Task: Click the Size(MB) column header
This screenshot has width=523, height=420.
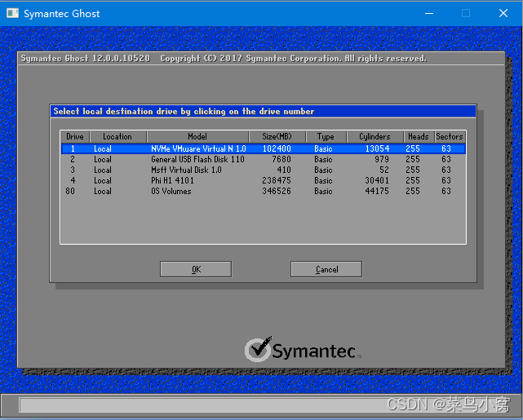Action: (277, 137)
